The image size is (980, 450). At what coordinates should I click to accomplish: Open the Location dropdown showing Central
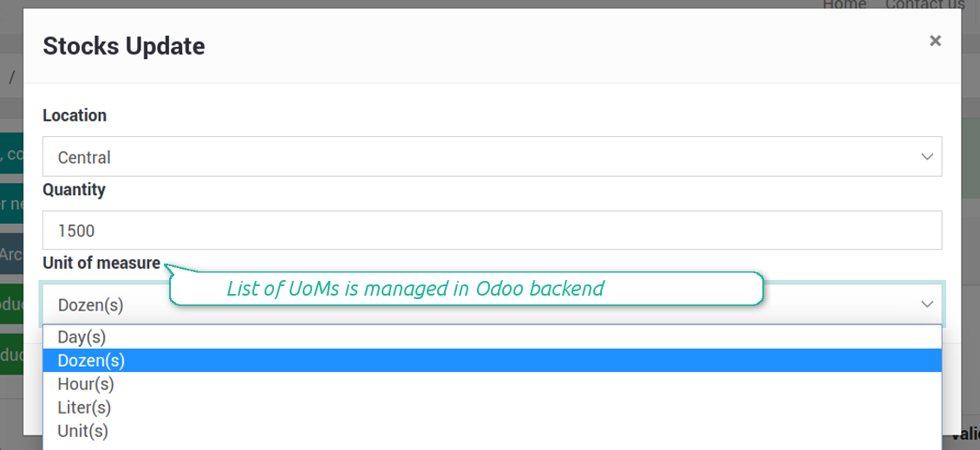click(492, 157)
